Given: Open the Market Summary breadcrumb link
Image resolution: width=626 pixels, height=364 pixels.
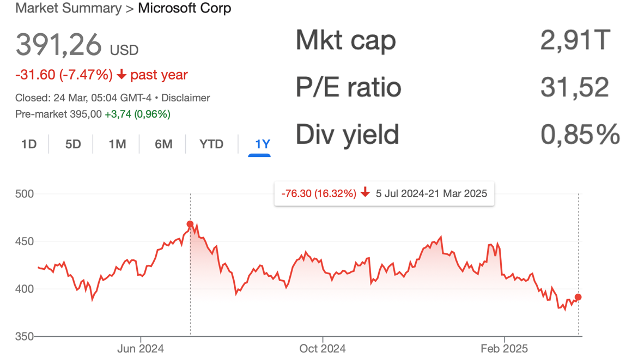Looking at the screenshot, I should coord(68,9).
